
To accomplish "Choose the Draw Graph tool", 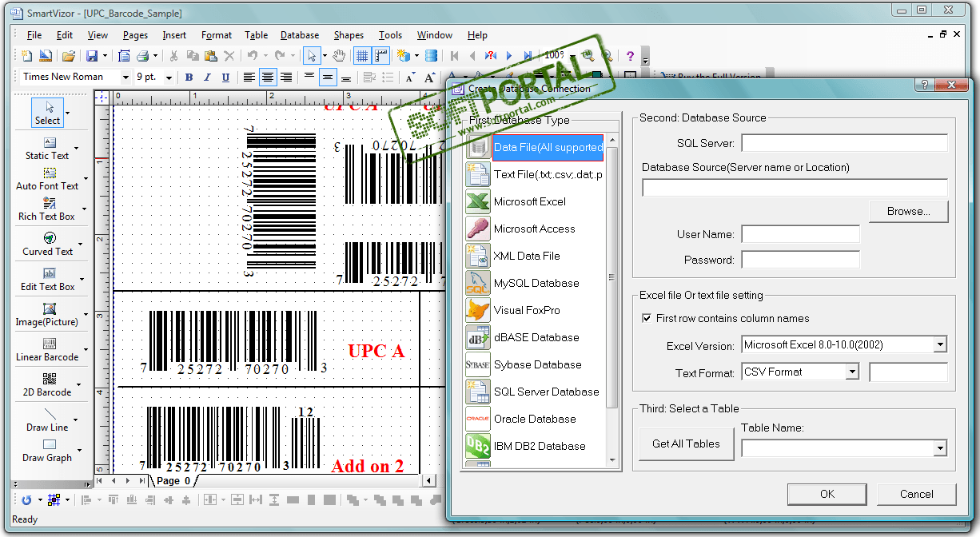I will [x=47, y=451].
